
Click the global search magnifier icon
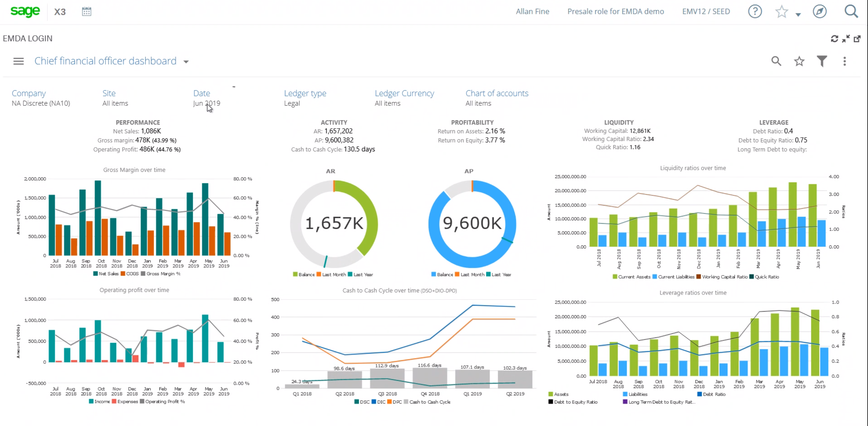coord(852,11)
